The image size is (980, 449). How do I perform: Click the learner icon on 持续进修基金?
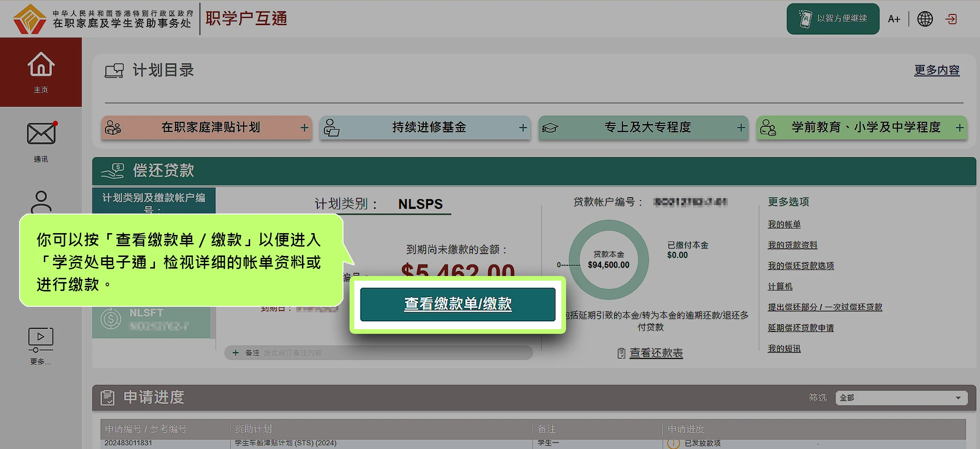pos(331,128)
